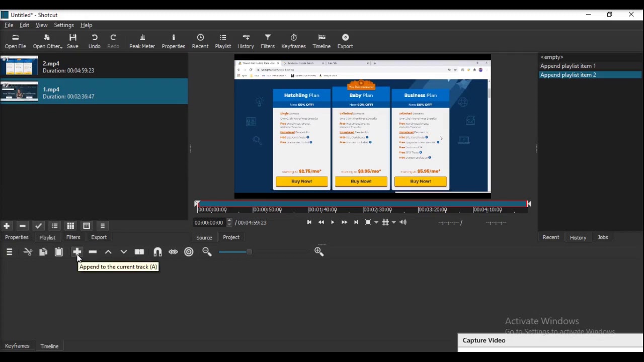Viewport: 644px width, 362px height.
Task: Save the project with Save icon
Action: 74,42
